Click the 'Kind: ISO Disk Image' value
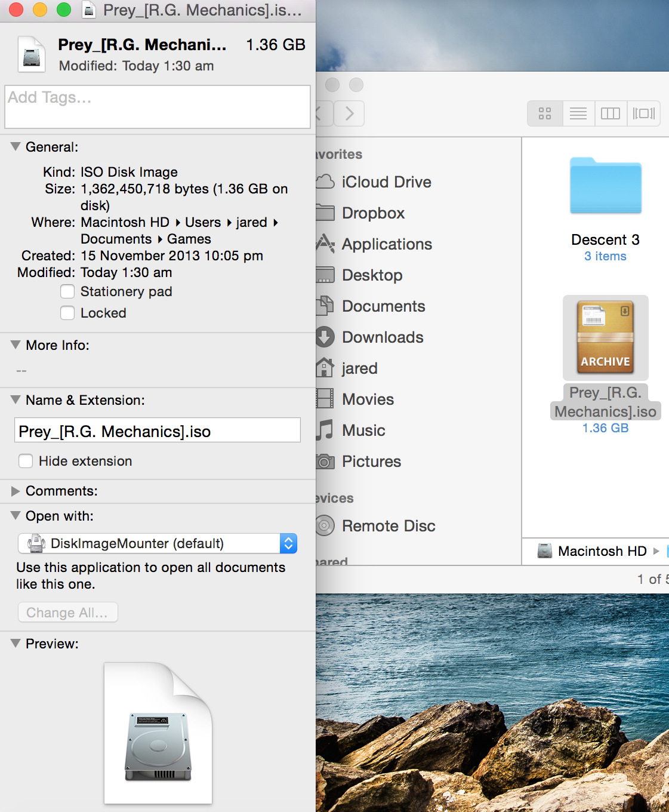669x812 pixels. [129, 172]
